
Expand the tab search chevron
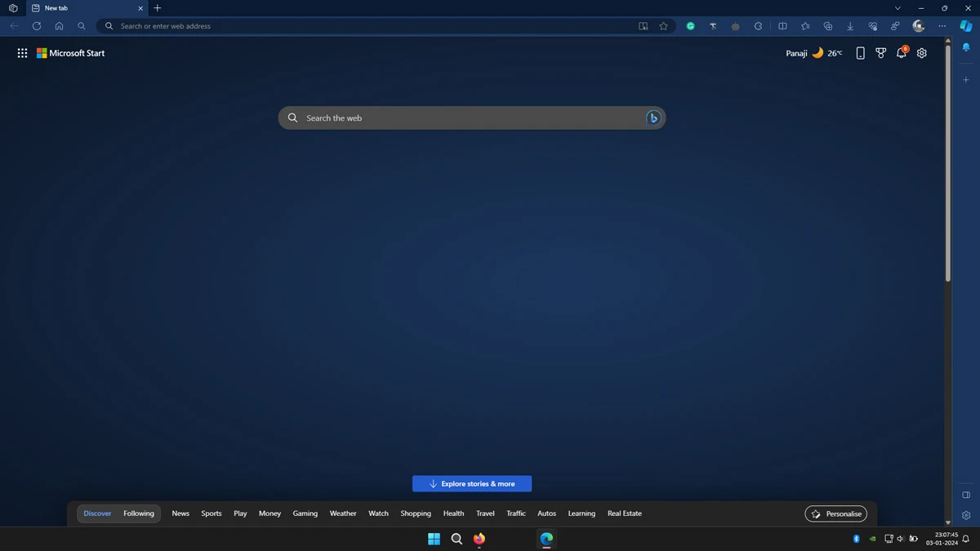point(898,8)
